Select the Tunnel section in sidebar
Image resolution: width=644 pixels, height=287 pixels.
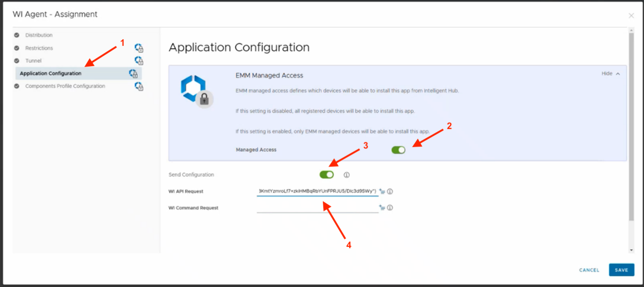(33, 61)
